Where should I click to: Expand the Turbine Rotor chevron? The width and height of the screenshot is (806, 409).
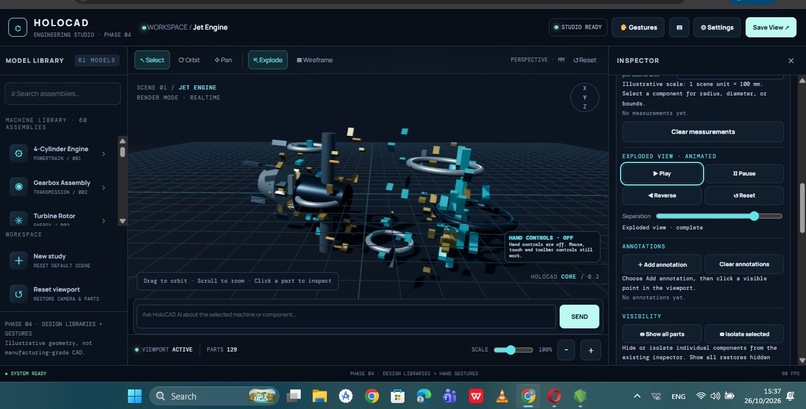click(103, 220)
